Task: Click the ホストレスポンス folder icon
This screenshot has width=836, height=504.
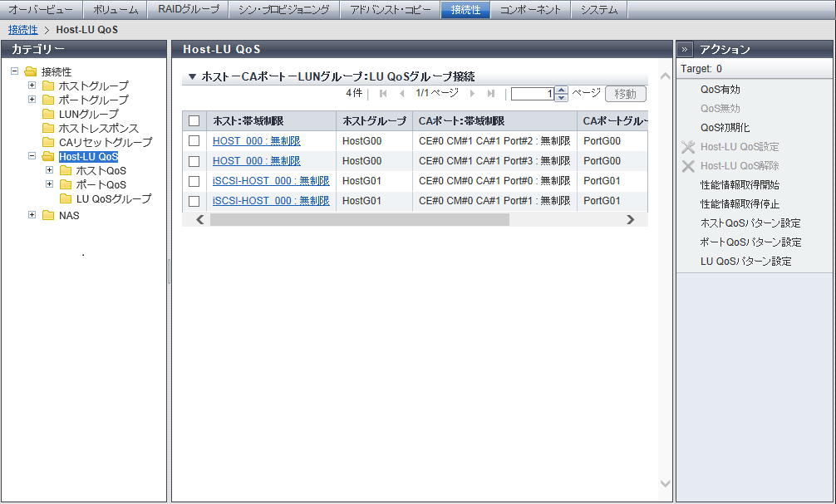Action: 48,128
